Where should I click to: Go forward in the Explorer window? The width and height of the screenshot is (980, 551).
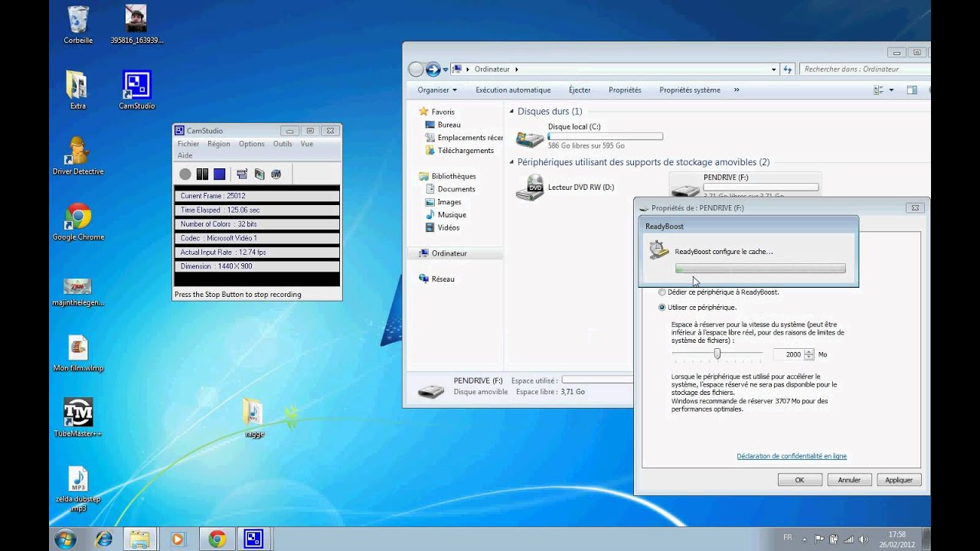tap(433, 69)
